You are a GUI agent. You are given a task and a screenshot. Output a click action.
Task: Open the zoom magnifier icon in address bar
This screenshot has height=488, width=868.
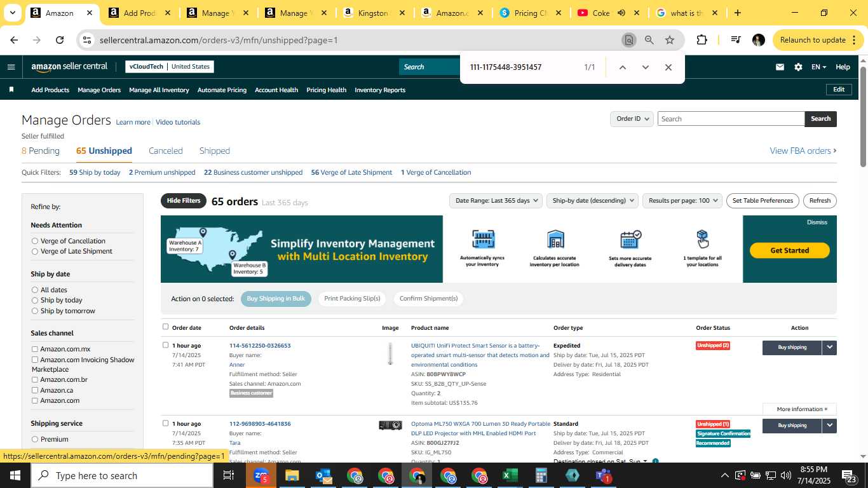pos(649,40)
